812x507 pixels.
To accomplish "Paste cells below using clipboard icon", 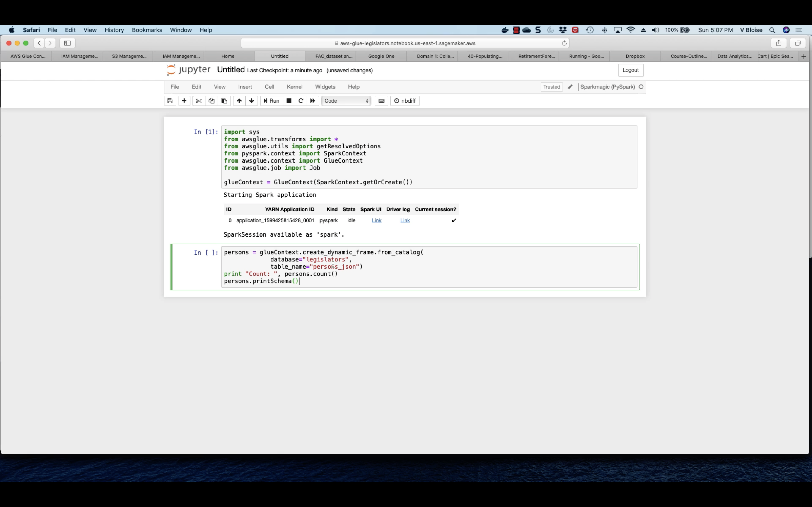I will tap(224, 101).
